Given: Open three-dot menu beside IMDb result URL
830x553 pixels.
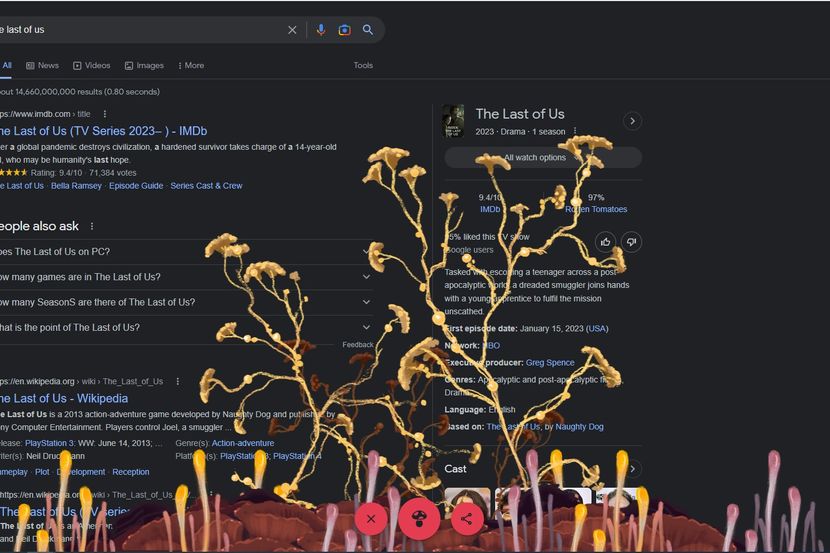Looking at the screenshot, I should 105,114.
